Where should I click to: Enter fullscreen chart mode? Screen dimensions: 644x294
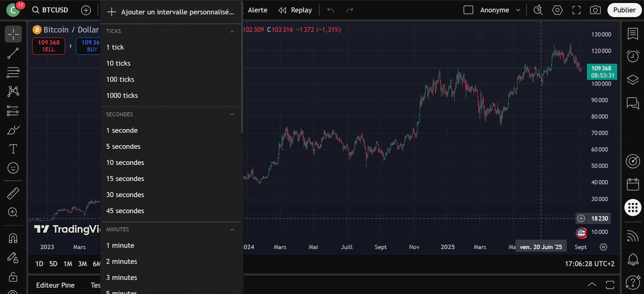coord(576,10)
